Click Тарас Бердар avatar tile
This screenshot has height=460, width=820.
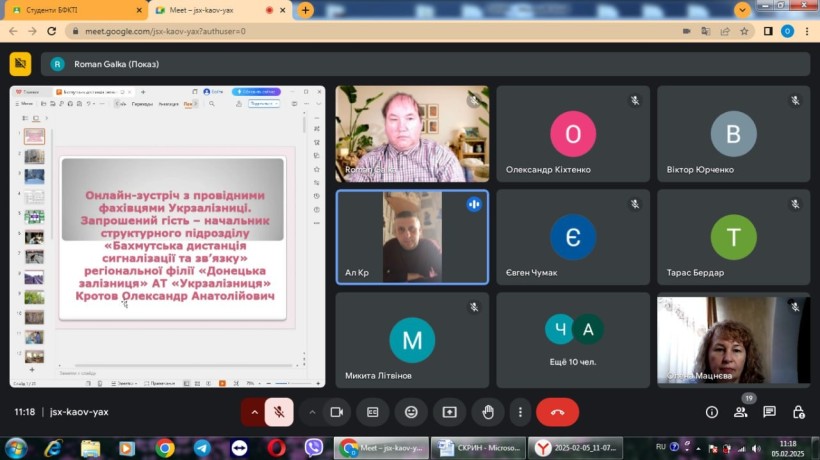pos(734,237)
